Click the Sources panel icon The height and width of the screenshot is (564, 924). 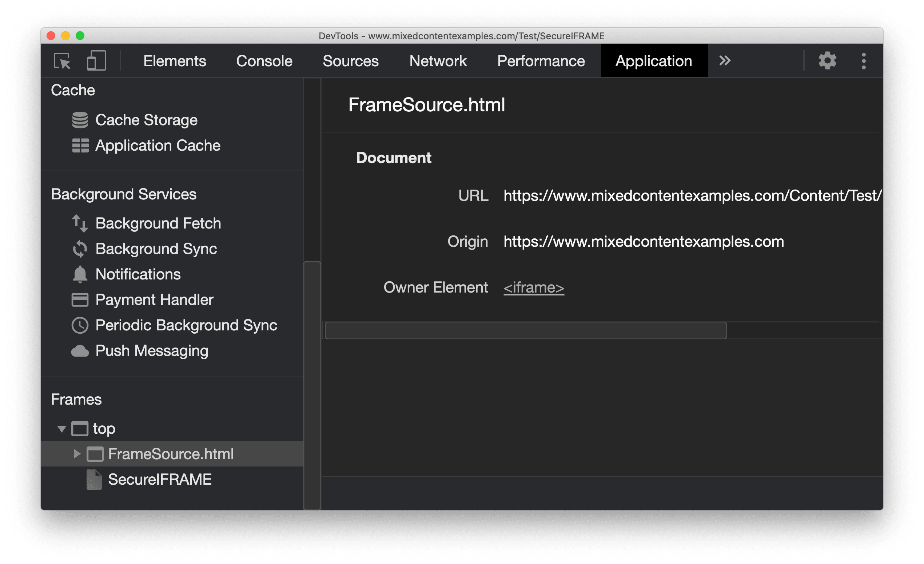pyautogui.click(x=350, y=61)
